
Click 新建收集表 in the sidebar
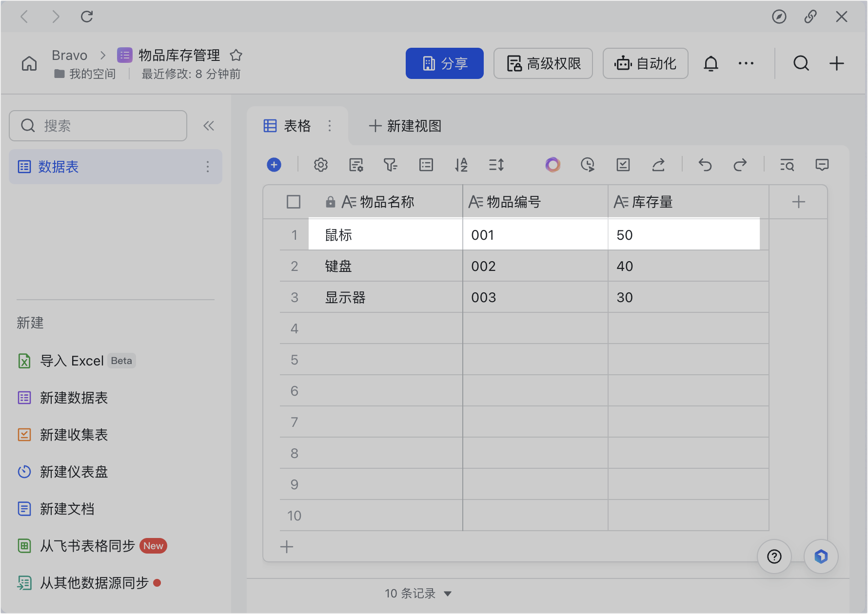pos(63,435)
